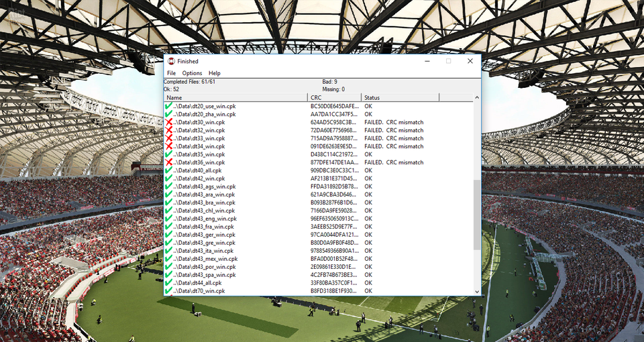
Task: Click green check icon for dt44_all.cpk
Action: coord(168,283)
